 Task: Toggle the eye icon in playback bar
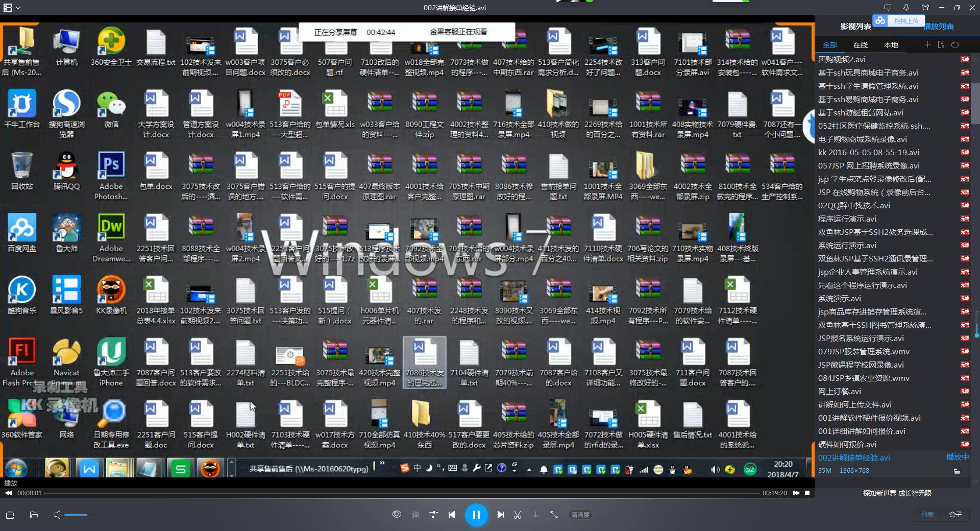(x=397, y=514)
